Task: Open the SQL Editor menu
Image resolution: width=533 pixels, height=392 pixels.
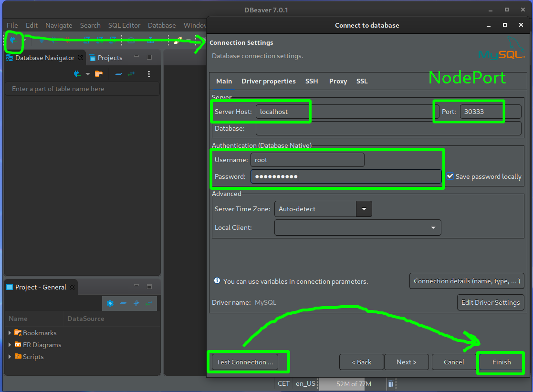Action: pos(124,25)
